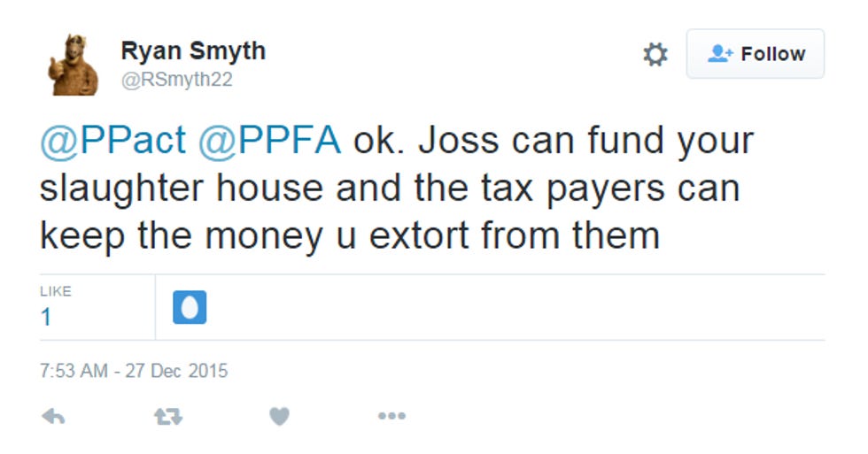The width and height of the screenshot is (868, 454).
Task: Open the three-dot more options menu
Action: click(391, 416)
